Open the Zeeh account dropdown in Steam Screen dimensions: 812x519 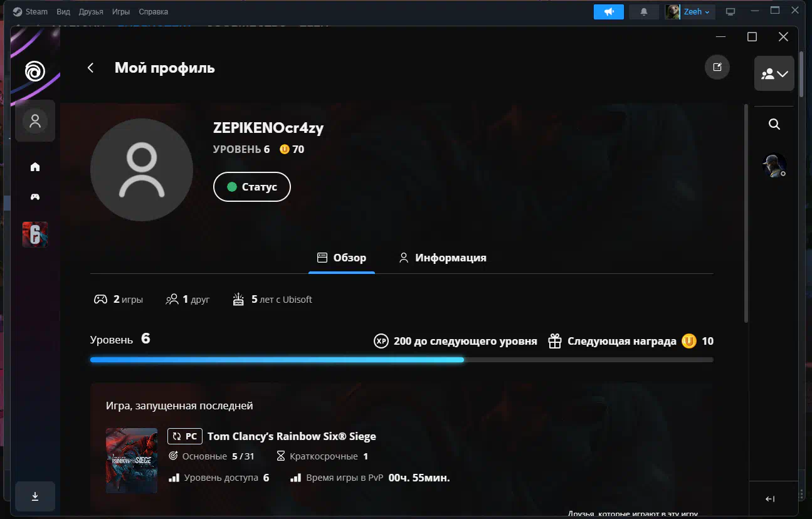coord(690,12)
